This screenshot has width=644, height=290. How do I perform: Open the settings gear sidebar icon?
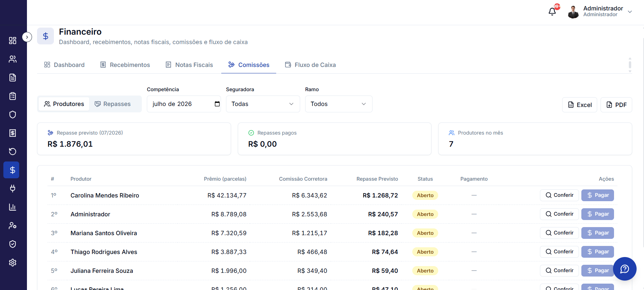click(x=12, y=262)
